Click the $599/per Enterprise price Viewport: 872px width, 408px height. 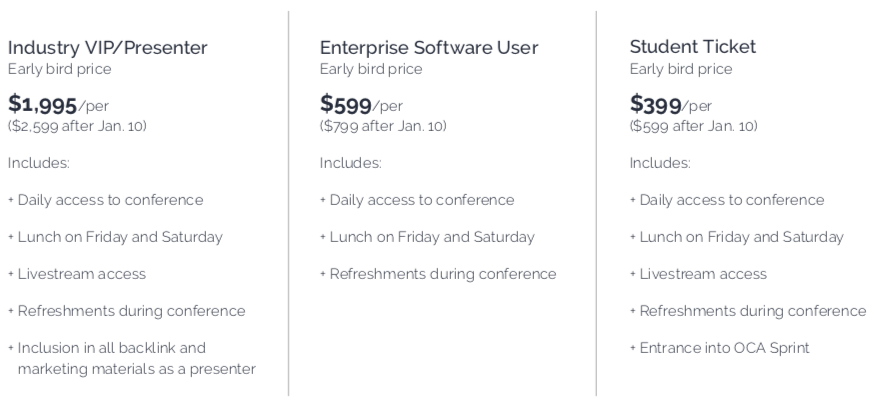point(361,105)
